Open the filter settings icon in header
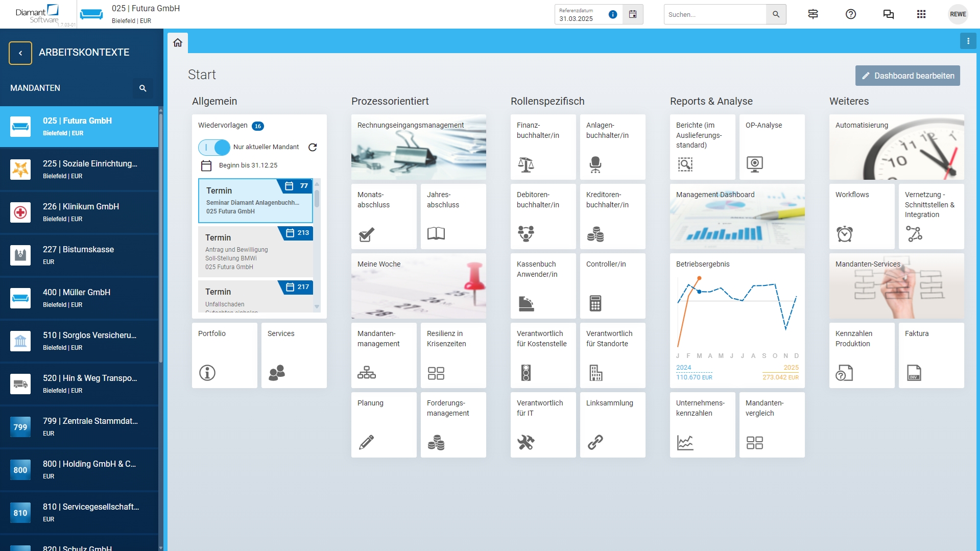 (x=812, y=14)
